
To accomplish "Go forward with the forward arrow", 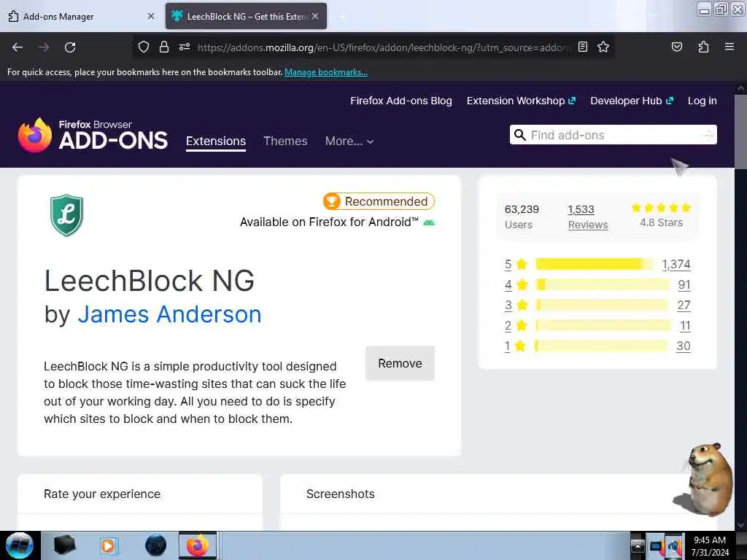I will [x=44, y=47].
